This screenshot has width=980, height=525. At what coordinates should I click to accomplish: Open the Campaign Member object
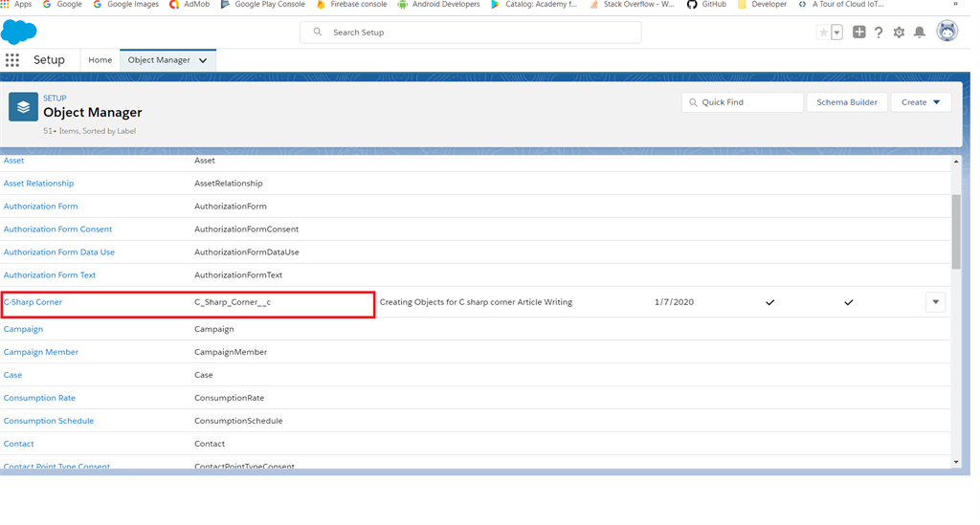pyautogui.click(x=40, y=352)
